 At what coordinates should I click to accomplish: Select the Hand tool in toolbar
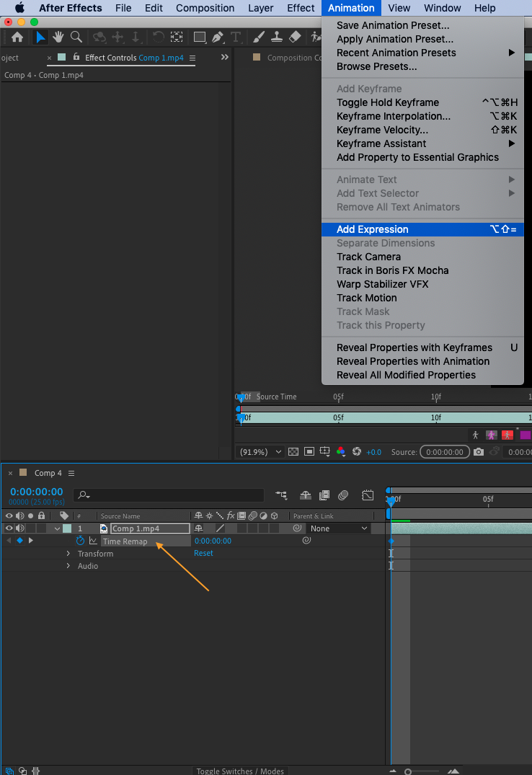click(x=58, y=37)
